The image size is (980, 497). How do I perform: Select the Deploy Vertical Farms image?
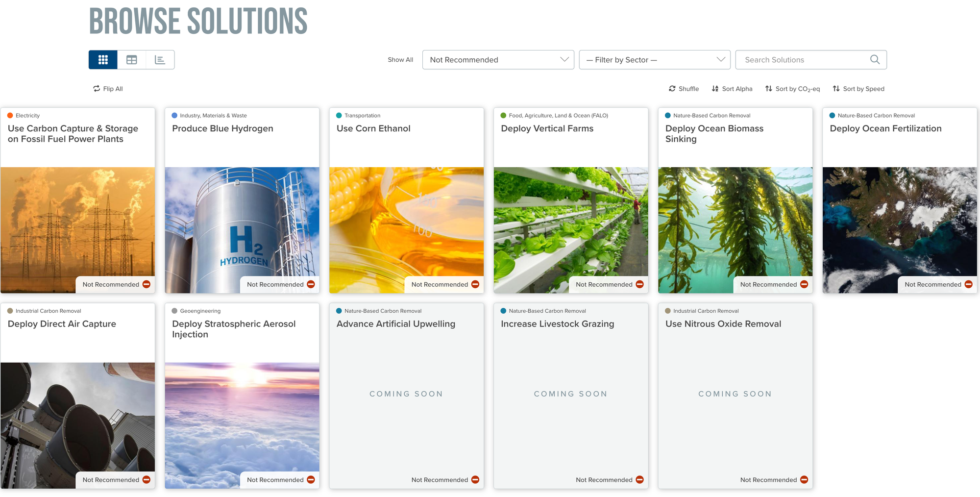571,225
